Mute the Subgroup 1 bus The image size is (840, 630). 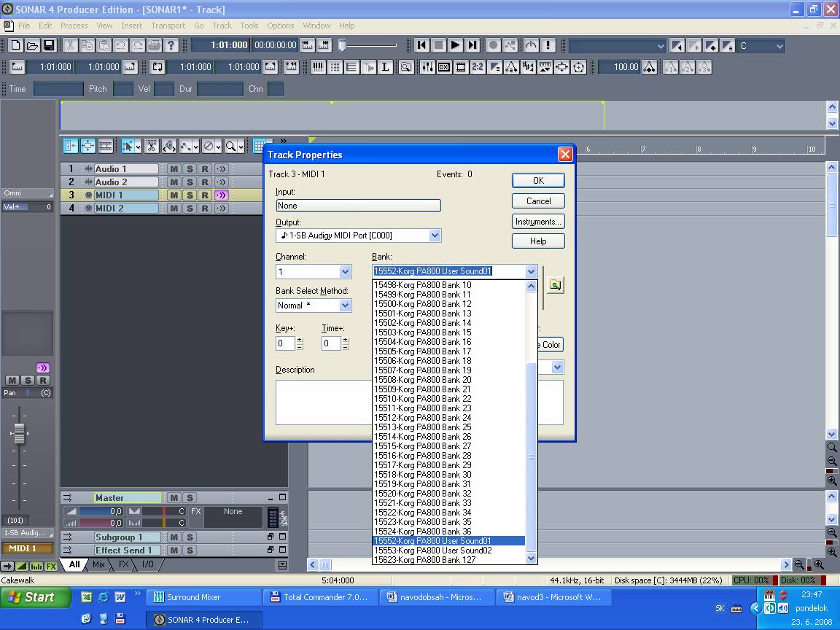(174, 537)
